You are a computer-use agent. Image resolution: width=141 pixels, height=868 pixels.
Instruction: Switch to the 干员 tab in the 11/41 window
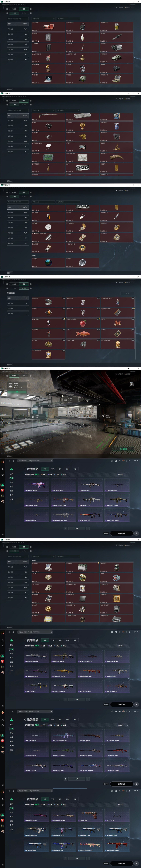tap(53, 469)
